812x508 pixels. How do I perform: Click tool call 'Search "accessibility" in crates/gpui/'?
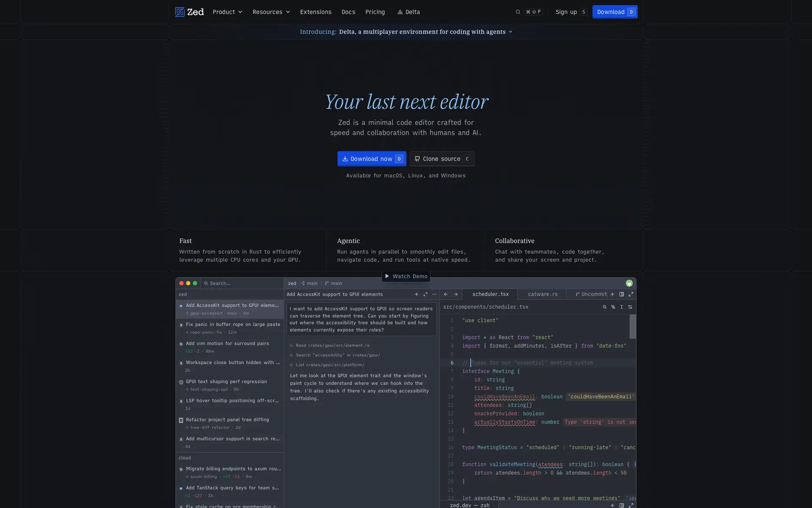pyautogui.click(x=335, y=355)
